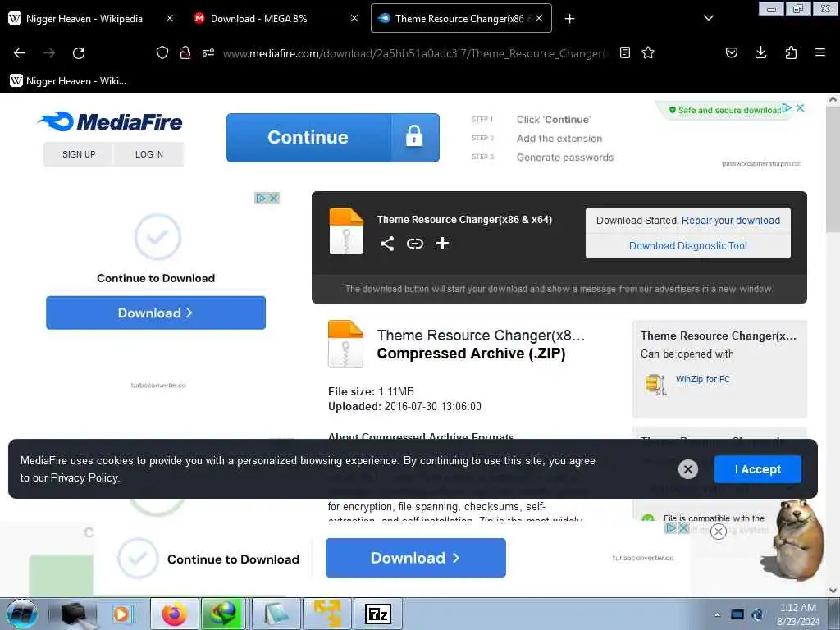Click I Accept on cookie notice
The width and height of the screenshot is (840, 630).
coord(757,469)
